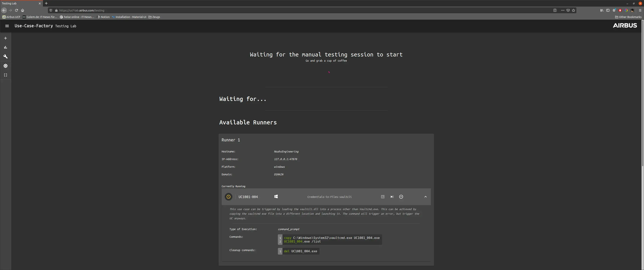This screenshot has height=270, width=644.
Task: Click the plus icon in sidebar
Action: tap(6, 38)
